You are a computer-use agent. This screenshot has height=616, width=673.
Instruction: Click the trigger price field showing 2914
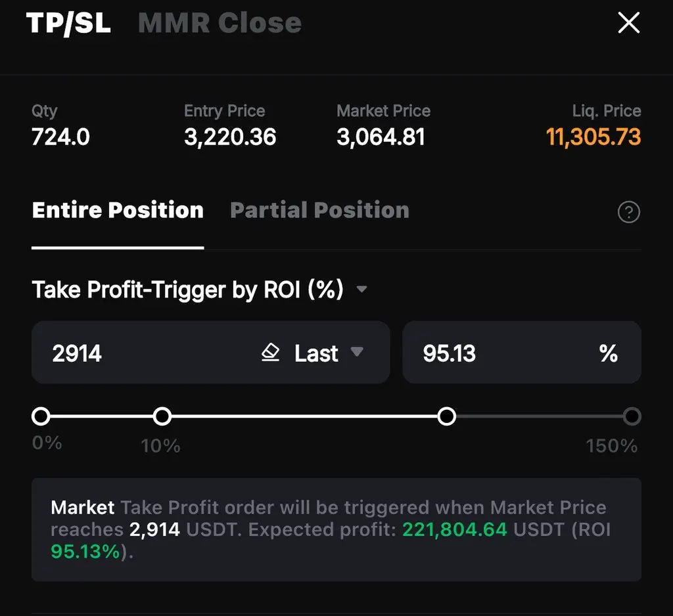(131, 353)
